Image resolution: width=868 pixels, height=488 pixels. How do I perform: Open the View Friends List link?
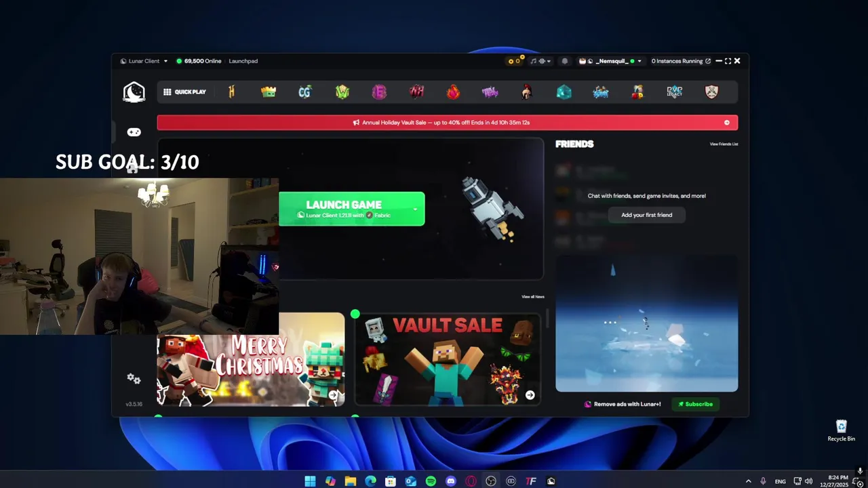point(724,144)
